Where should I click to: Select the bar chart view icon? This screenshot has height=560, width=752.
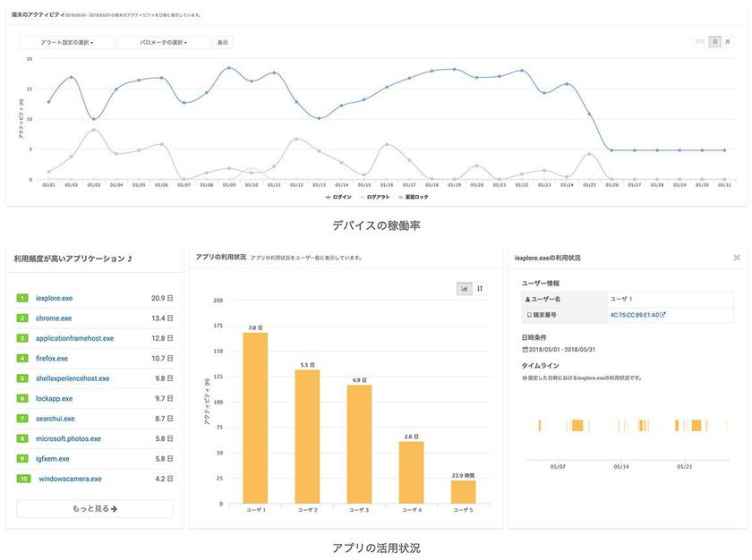[465, 288]
